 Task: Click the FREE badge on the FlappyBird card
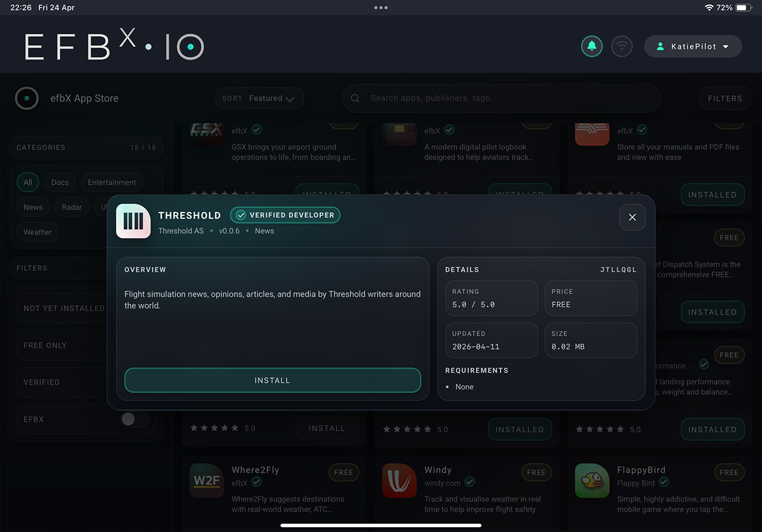pyautogui.click(x=729, y=472)
